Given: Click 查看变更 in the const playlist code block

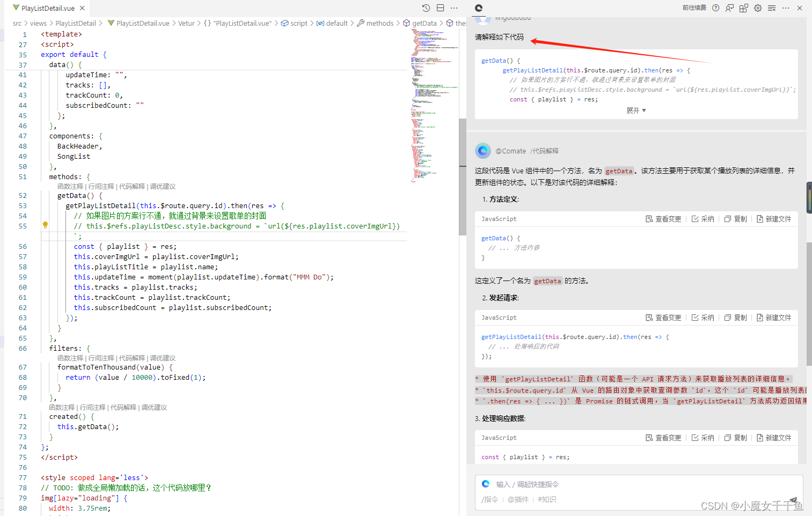Looking at the screenshot, I should [x=663, y=438].
